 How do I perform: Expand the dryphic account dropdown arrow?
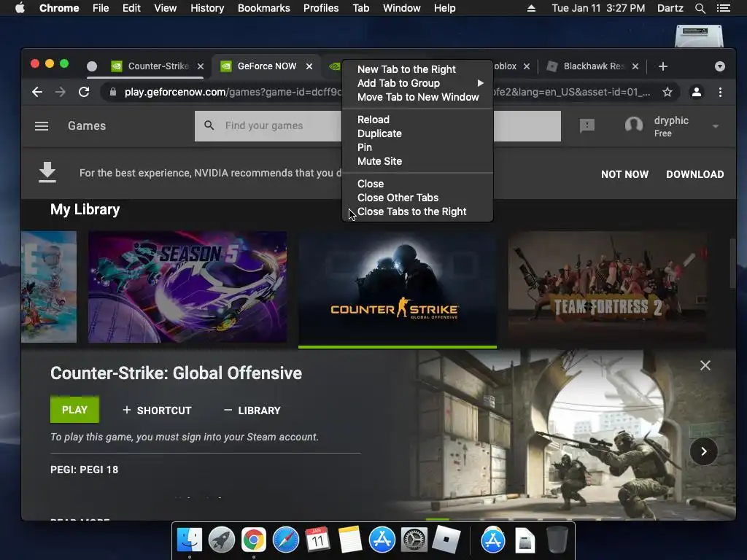tap(715, 126)
